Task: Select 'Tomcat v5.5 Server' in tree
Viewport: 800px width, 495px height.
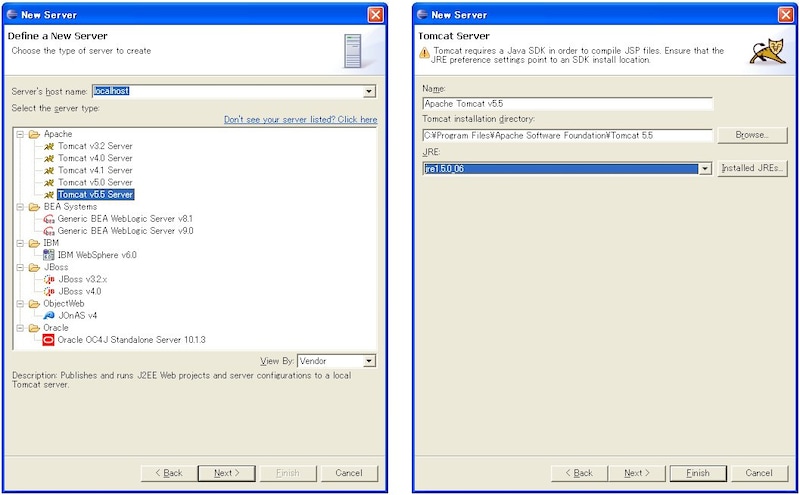Action: click(x=95, y=195)
